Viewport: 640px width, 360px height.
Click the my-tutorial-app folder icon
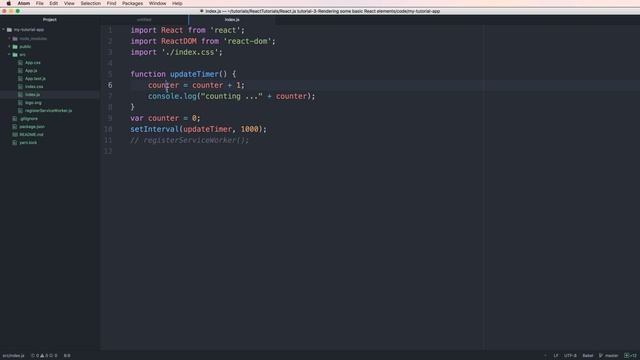[x=9, y=30]
